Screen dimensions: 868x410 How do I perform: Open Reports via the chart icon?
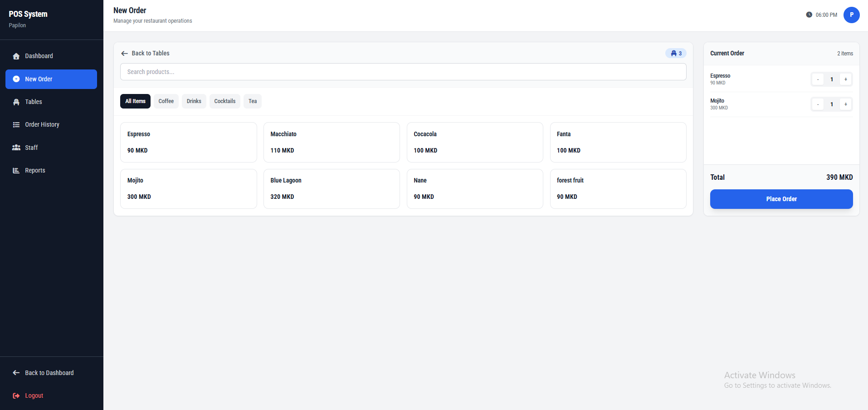(16, 171)
